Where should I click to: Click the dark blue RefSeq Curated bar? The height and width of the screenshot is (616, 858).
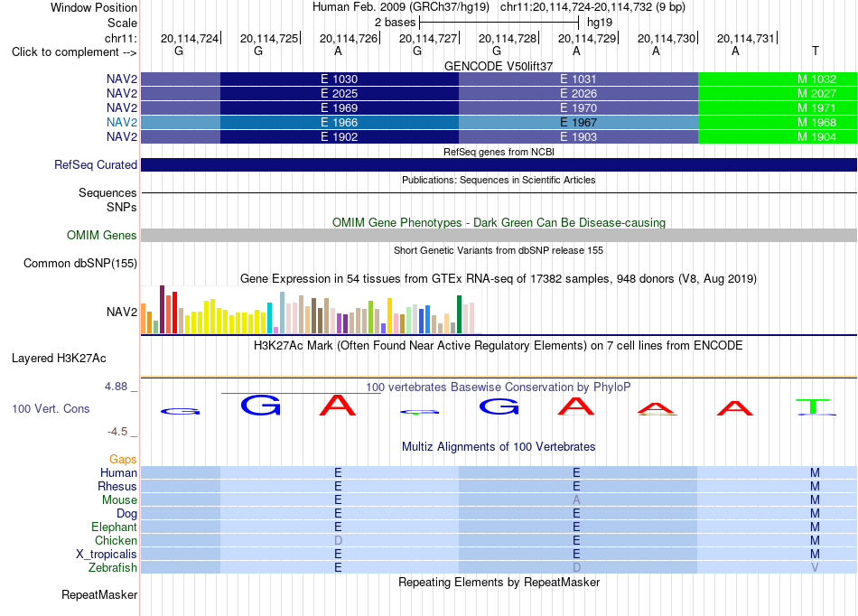pos(499,164)
